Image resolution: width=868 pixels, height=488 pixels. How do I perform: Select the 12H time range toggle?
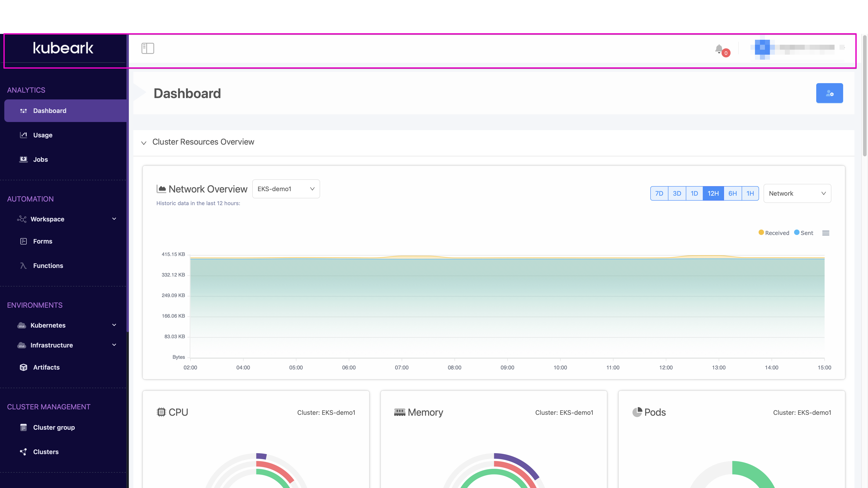(x=713, y=193)
